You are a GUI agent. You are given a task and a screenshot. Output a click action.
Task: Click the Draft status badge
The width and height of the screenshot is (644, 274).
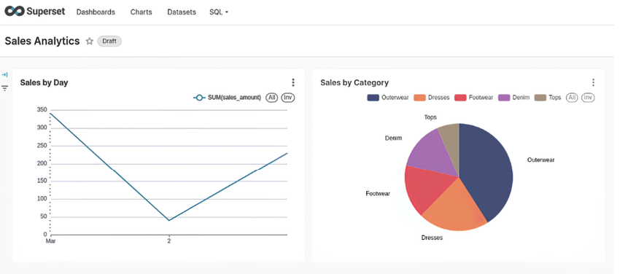coord(109,41)
